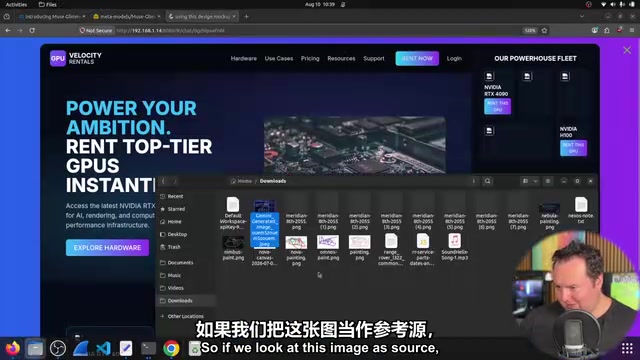640x360 pixels.
Task: Select the Gemini_Generated_Image file
Action: [264, 223]
